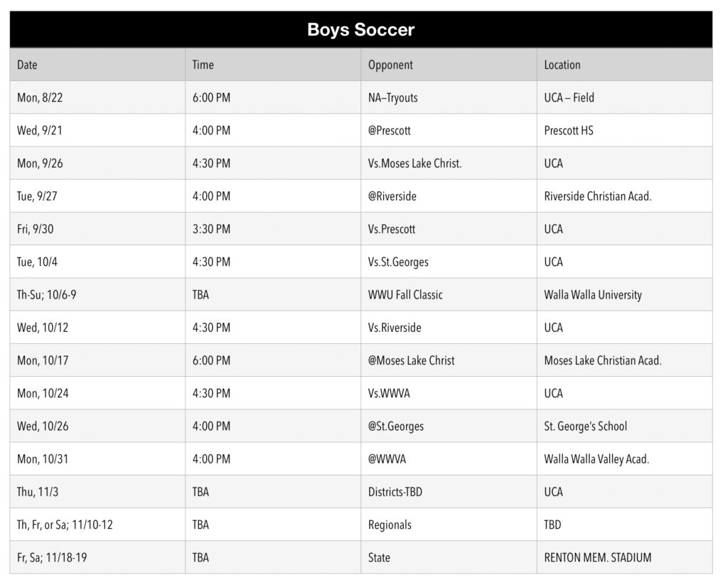728x585 pixels.
Task: Click the St. George's School cell
Action: pyautogui.click(x=625, y=426)
